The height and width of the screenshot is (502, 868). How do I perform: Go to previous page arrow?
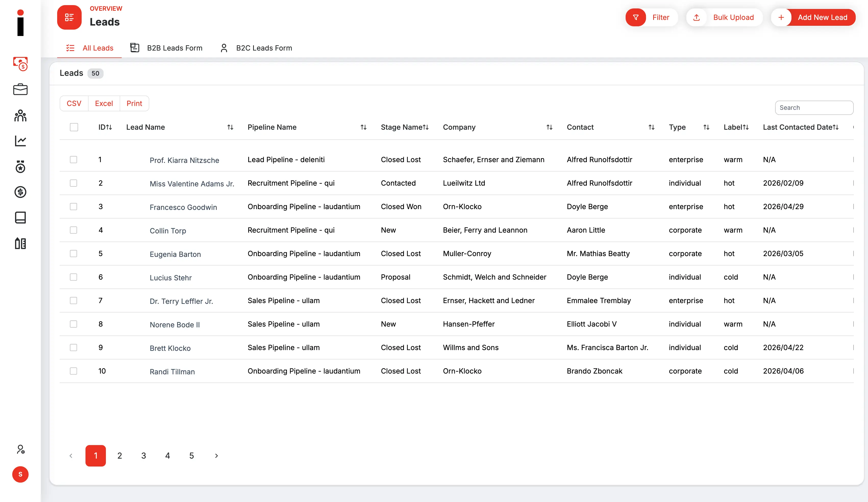coord(71,456)
